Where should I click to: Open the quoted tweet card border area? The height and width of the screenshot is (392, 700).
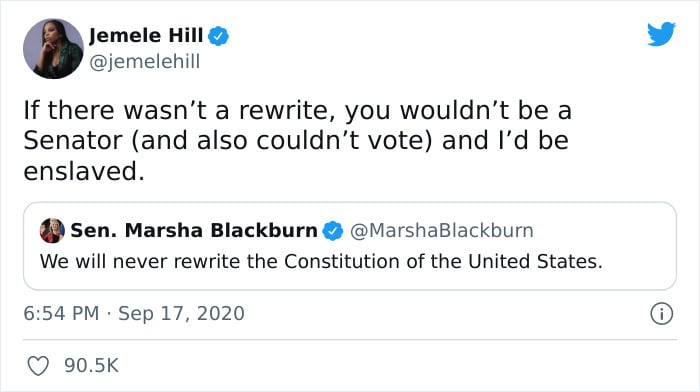click(x=350, y=246)
